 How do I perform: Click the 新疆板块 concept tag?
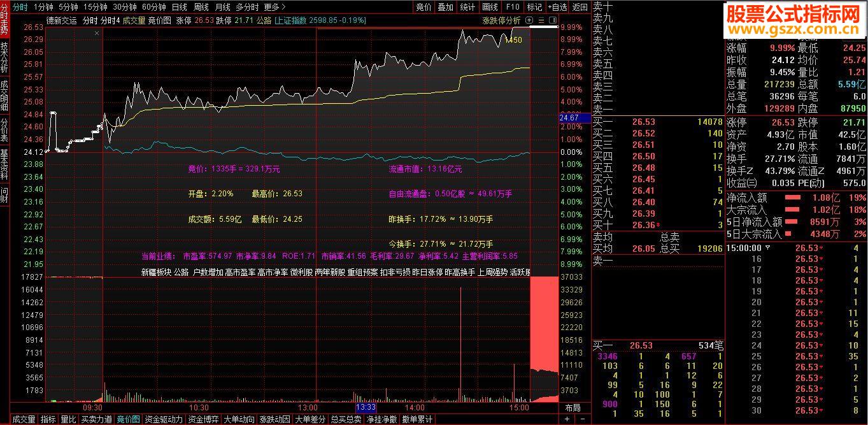[156, 272]
